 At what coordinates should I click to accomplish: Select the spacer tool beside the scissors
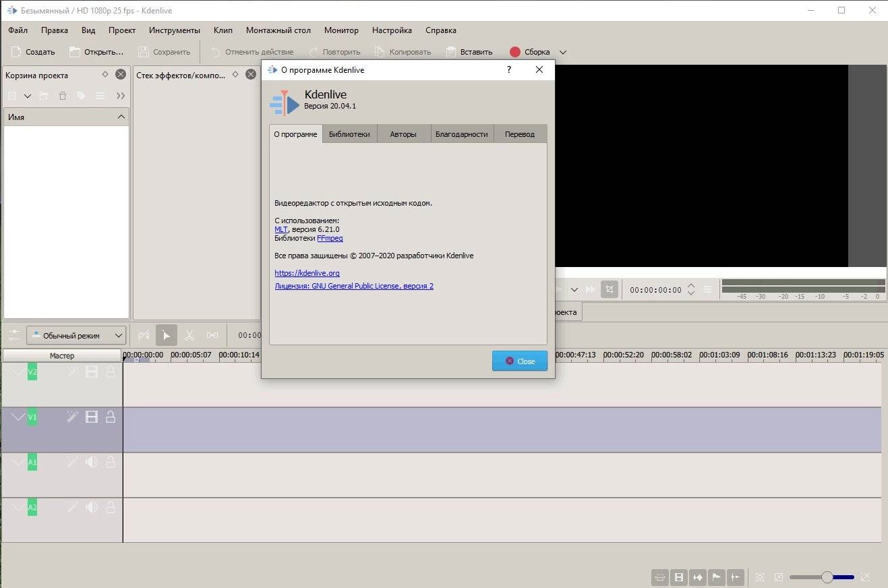[212, 335]
